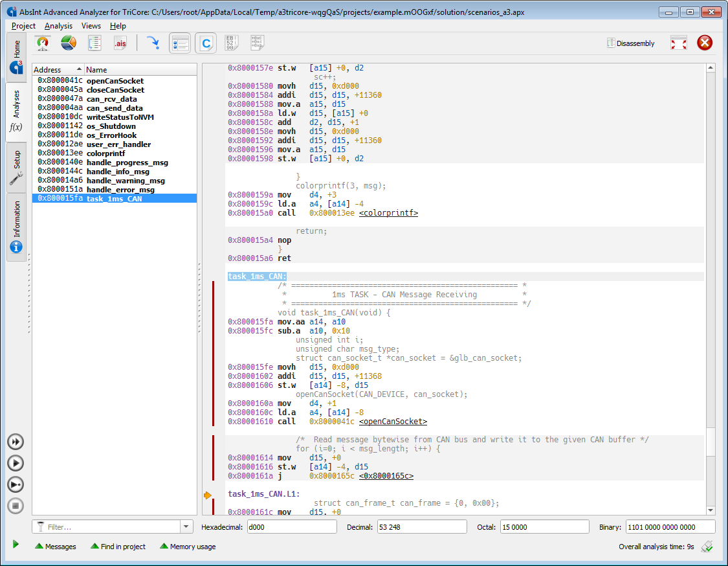Select handle_error_msg in the routine list

pyautogui.click(x=115, y=190)
